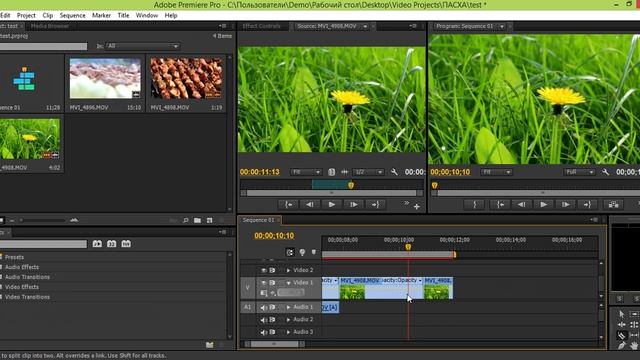640x360 pixels.
Task: Step back one frame in Source monitor
Action: click(x=310, y=204)
